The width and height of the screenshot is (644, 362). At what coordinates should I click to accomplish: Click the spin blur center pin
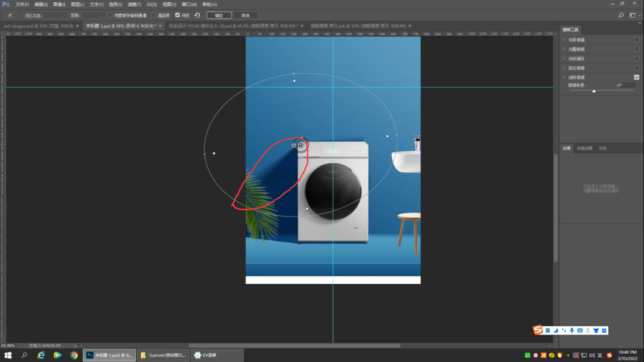301,145
